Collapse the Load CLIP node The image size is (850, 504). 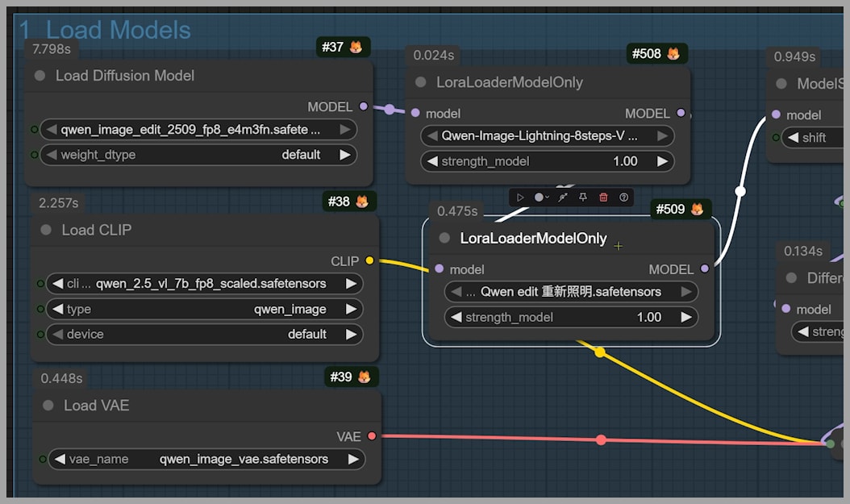pyautogui.click(x=47, y=231)
